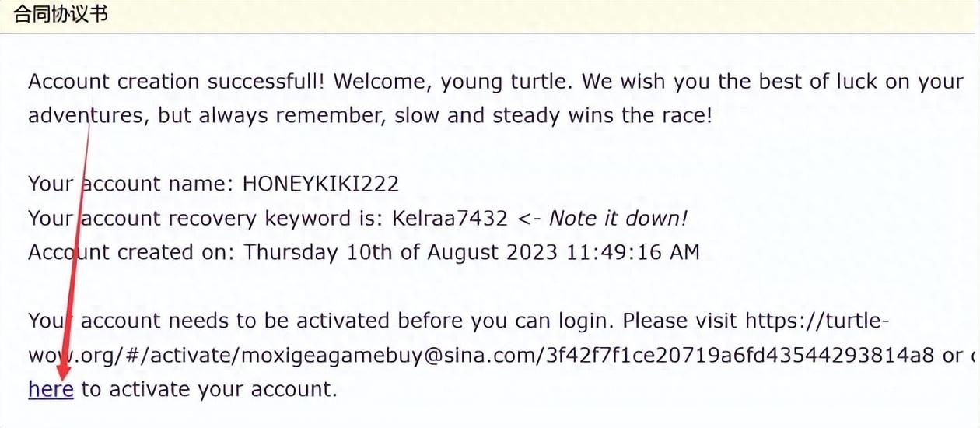Click the 'Your account name:' label

click(x=131, y=184)
